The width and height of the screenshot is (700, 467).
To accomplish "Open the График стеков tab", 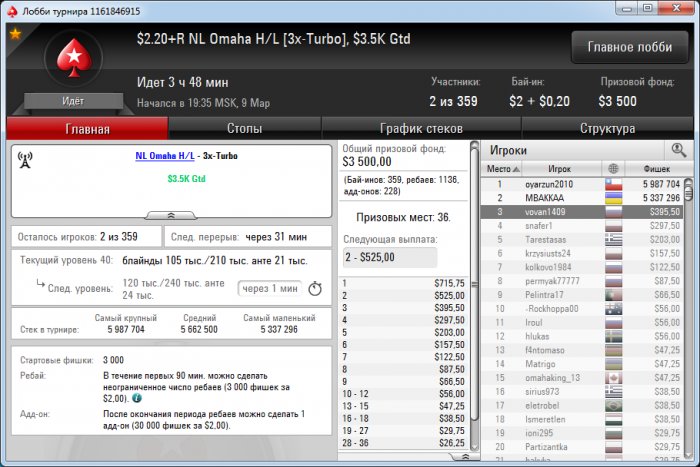I will coord(421,129).
